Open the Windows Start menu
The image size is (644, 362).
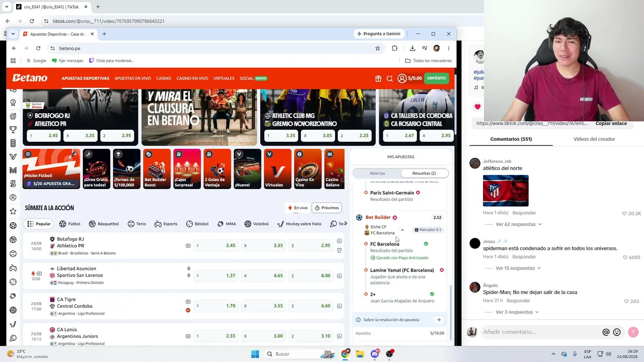[x=255, y=354]
